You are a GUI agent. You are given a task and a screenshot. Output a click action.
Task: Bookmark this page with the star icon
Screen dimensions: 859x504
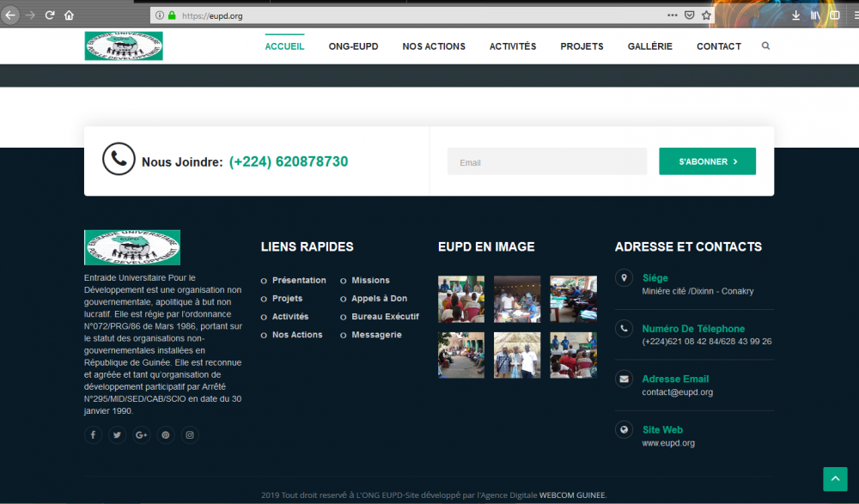(706, 15)
